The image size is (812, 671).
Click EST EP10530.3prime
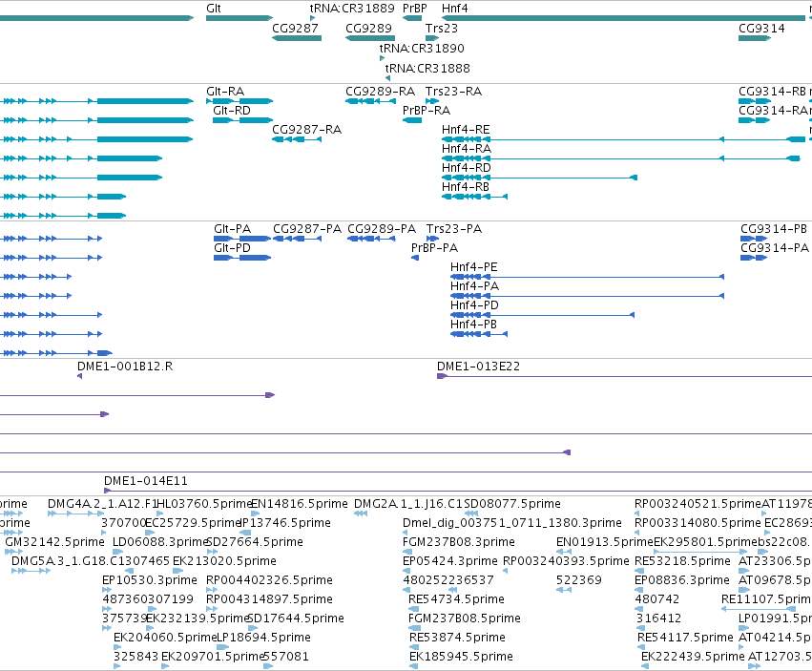150,580
